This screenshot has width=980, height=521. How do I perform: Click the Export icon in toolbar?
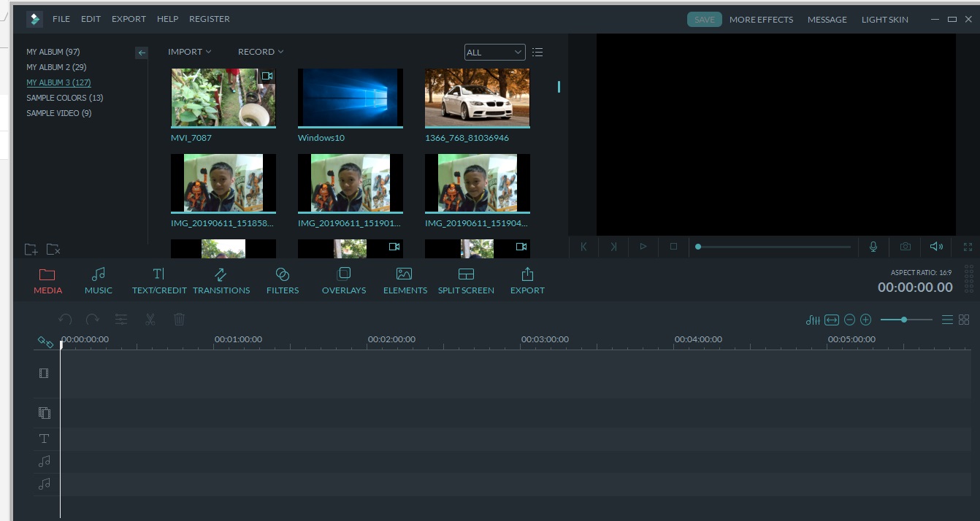pyautogui.click(x=527, y=281)
